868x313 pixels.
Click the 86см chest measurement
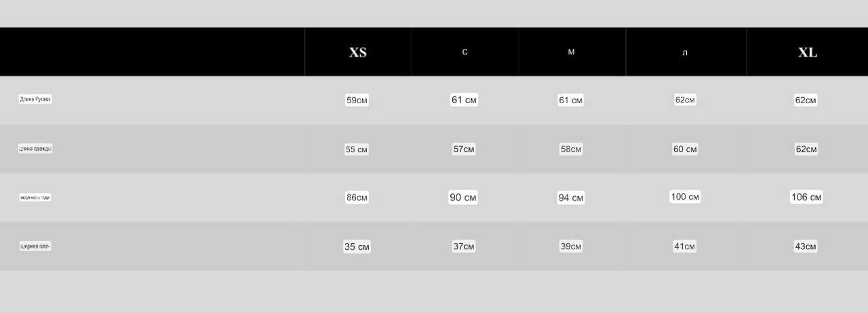[x=357, y=198]
